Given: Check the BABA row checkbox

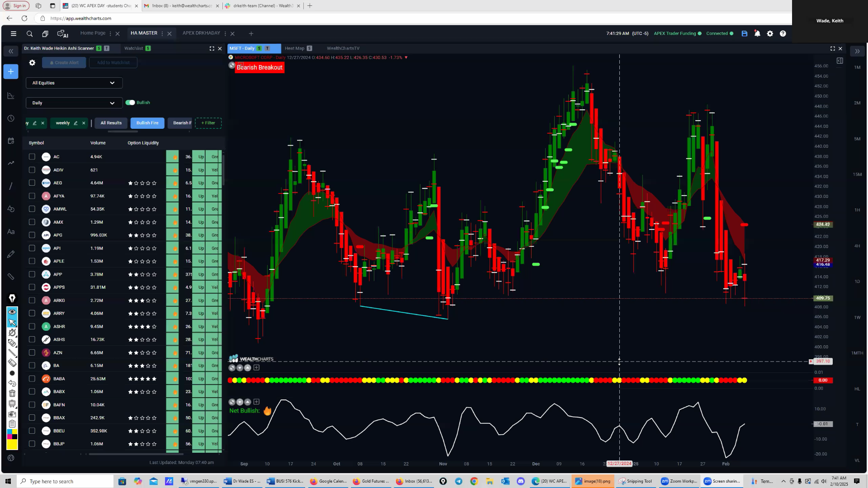Looking at the screenshot, I should click(32, 379).
